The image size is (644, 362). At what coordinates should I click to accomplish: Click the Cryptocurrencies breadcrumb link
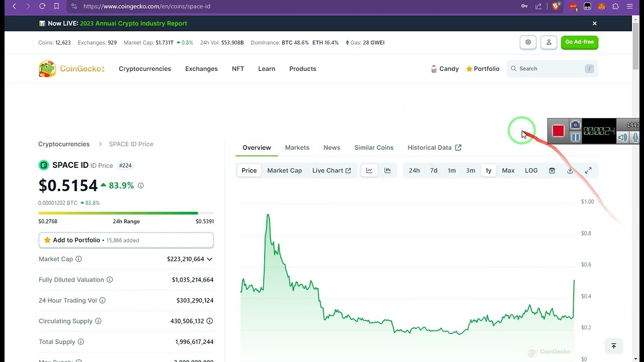coord(64,144)
